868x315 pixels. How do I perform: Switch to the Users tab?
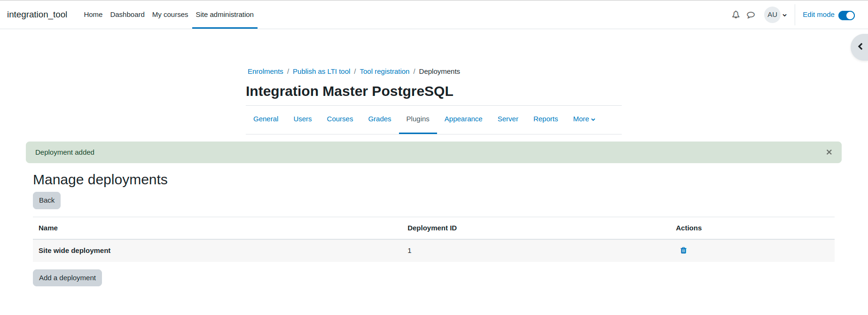(303, 119)
